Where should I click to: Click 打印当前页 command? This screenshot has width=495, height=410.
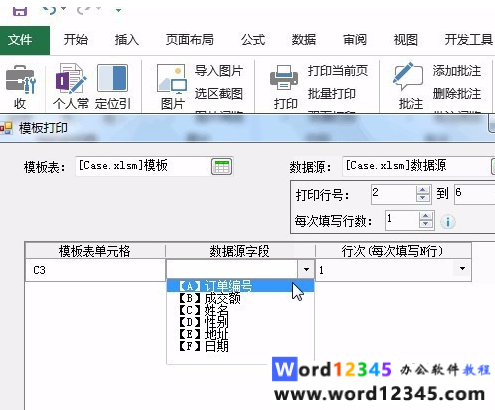pos(338,71)
